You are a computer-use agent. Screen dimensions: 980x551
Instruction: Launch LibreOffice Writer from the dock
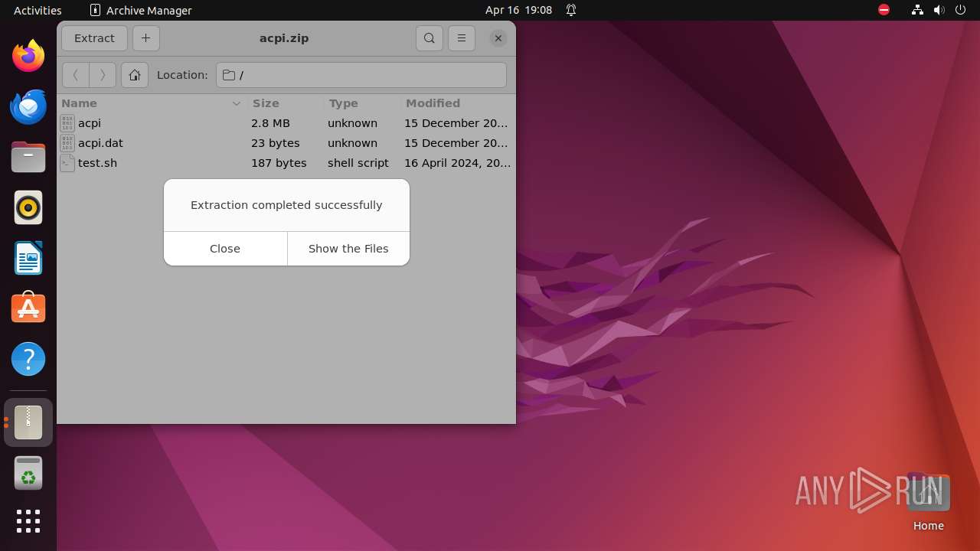(x=28, y=258)
